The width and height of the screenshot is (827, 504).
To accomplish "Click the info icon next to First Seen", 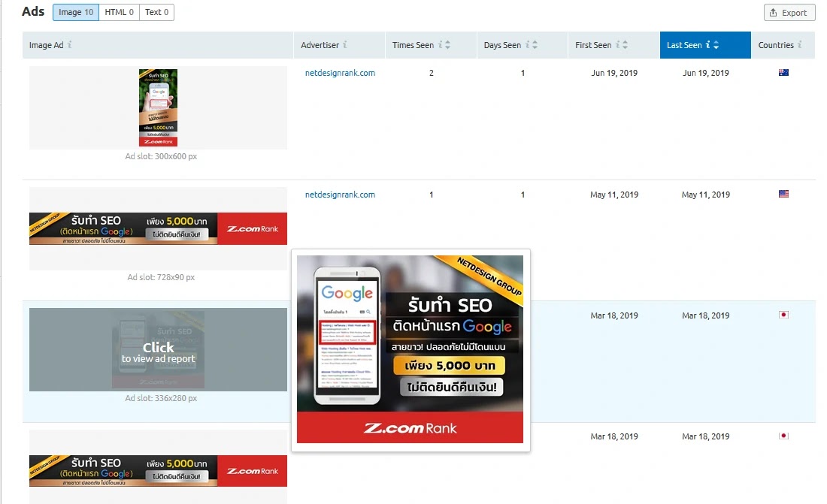I will 617,45.
